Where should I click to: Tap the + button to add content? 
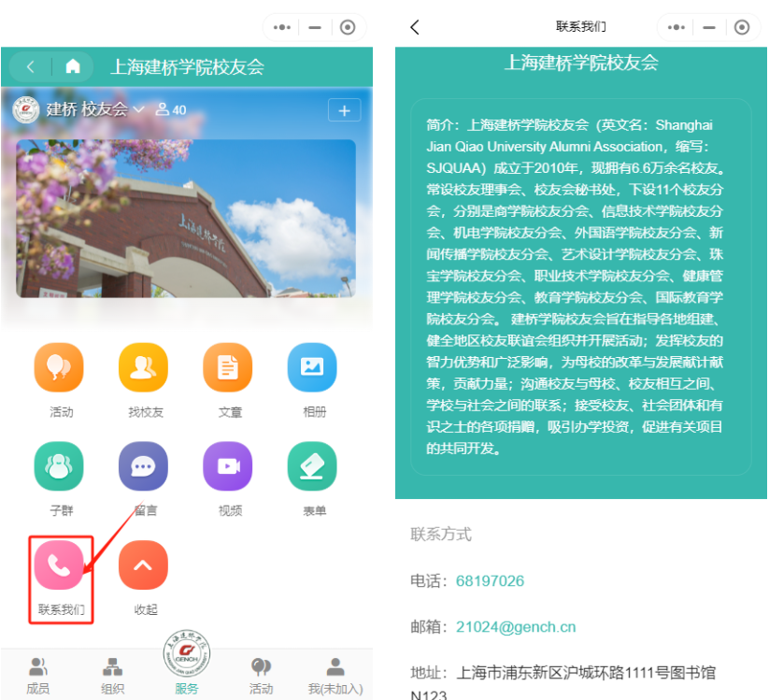click(x=344, y=109)
